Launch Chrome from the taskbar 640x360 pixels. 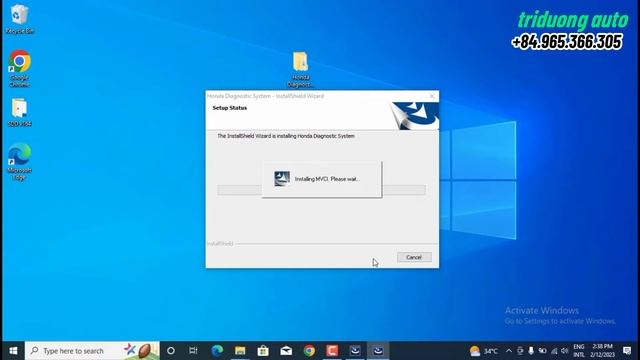[x=309, y=351]
